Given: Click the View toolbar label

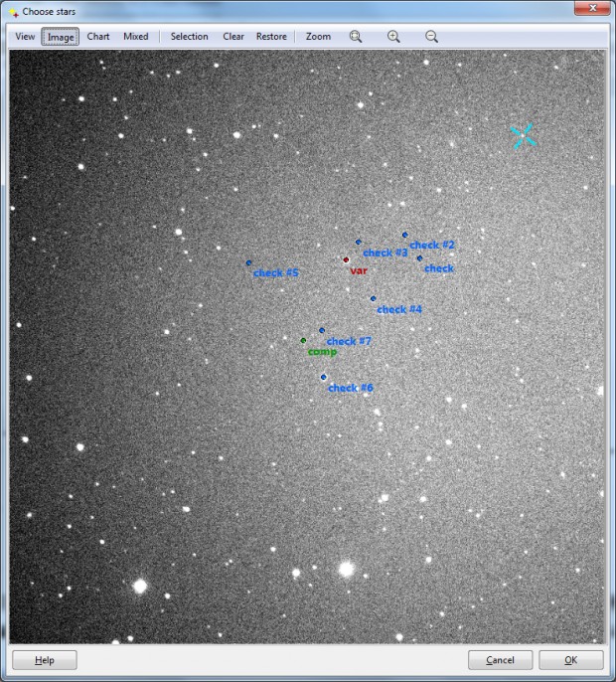Looking at the screenshot, I should (25, 37).
